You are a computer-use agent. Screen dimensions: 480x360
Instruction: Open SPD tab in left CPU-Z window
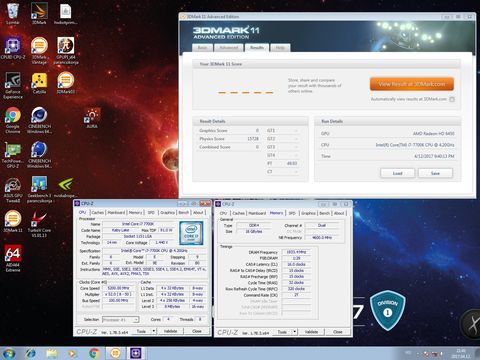[x=151, y=212]
